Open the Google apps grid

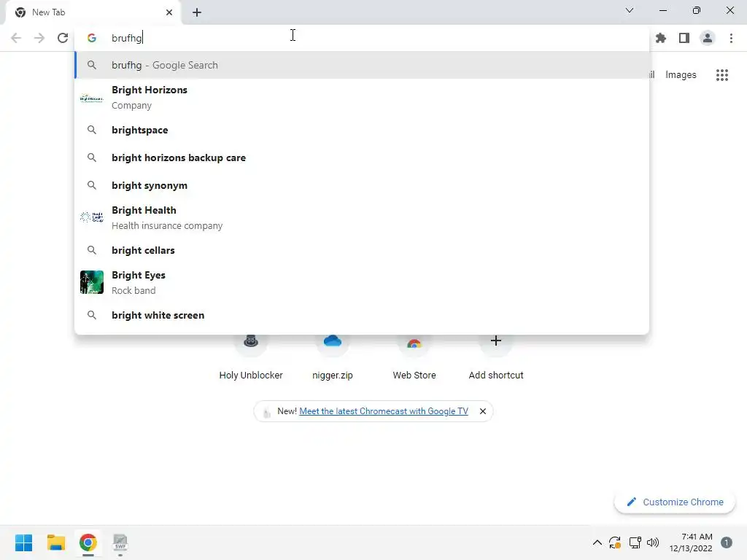722,75
